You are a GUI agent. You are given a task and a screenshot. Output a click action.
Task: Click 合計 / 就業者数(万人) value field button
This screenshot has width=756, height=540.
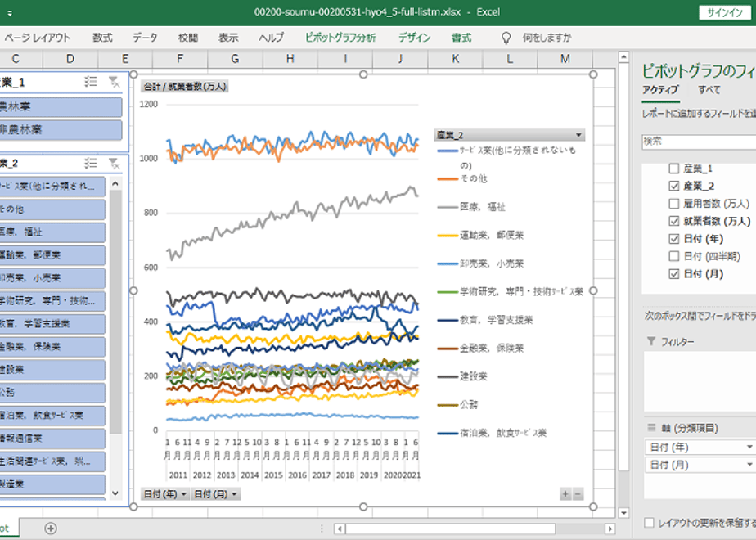click(x=185, y=86)
